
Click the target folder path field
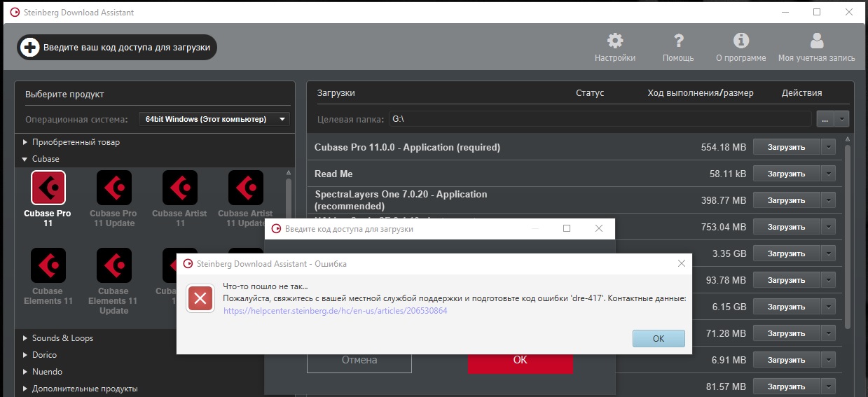599,119
